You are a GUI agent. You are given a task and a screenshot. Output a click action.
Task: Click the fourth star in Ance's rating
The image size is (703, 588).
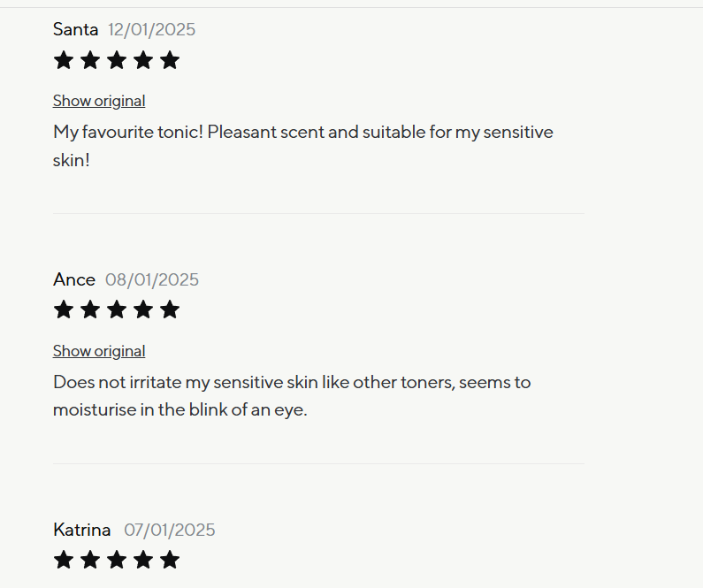(143, 309)
